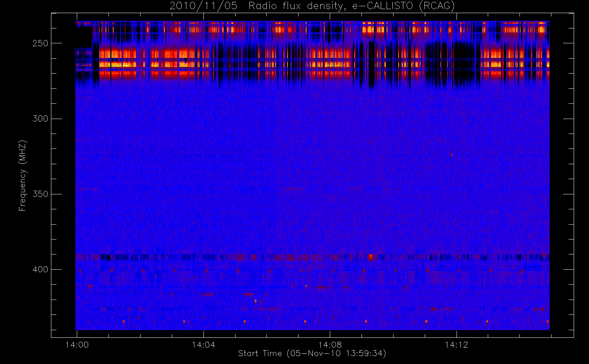Image resolution: width=589 pixels, height=364 pixels.
Task: Click the 350 frequency tick label
Action: [40, 194]
